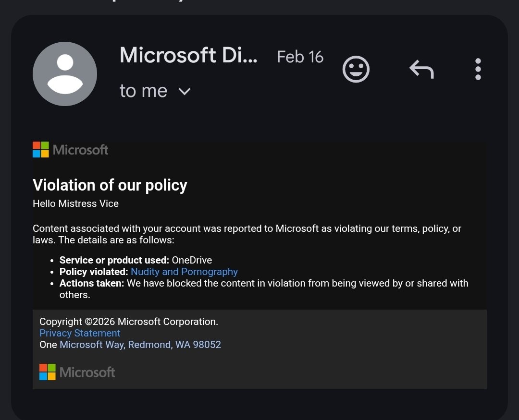Click the "Service or product used: OneDrive" line

point(136,260)
